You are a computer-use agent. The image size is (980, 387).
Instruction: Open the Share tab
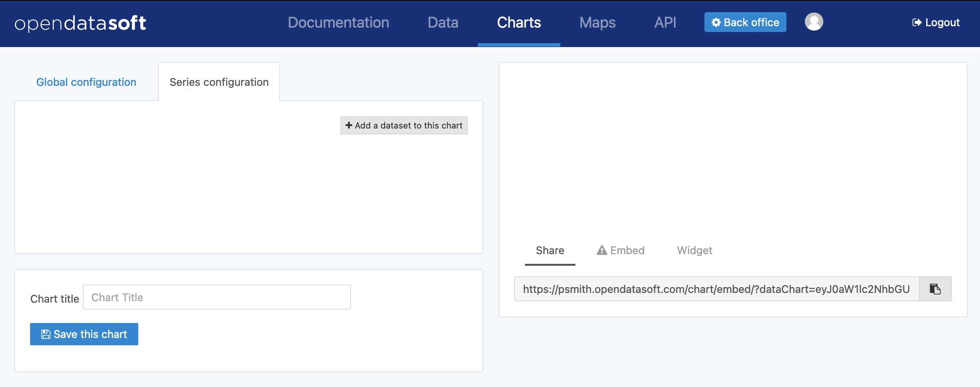[x=550, y=250]
